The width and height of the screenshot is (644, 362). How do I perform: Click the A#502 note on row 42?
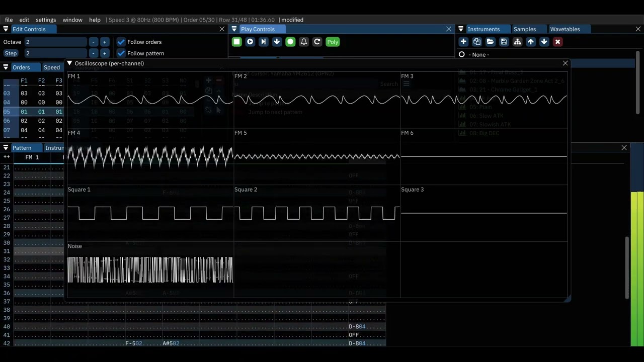click(x=171, y=343)
